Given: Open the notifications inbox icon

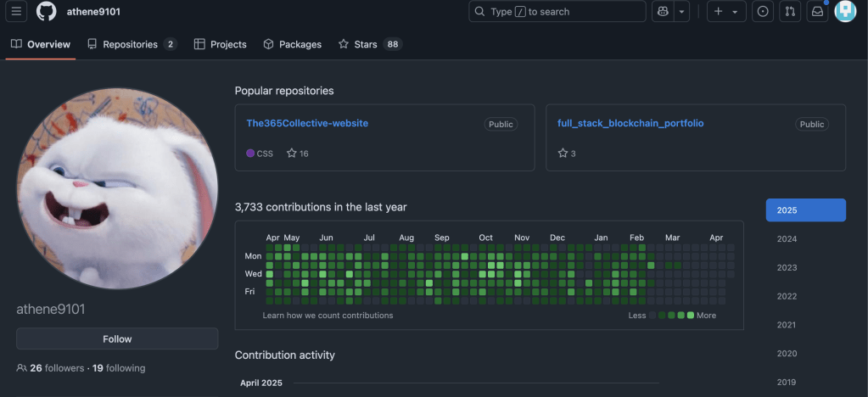Looking at the screenshot, I should click(x=817, y=12).
